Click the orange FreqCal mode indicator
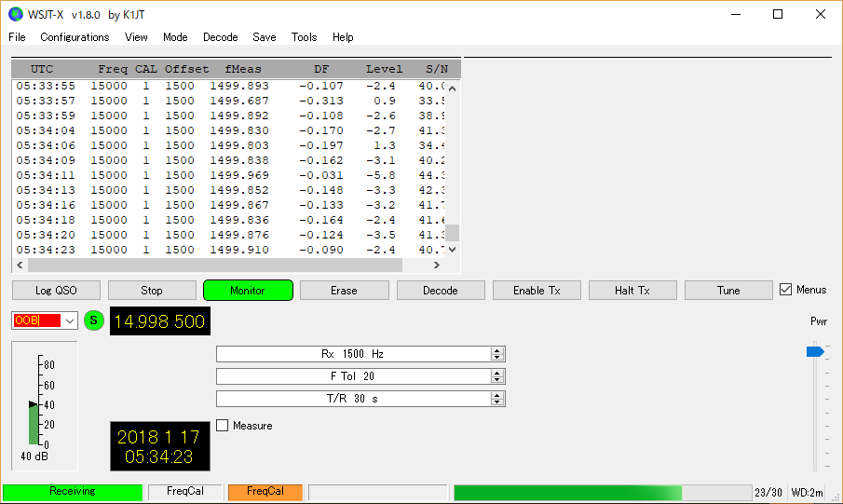Screen dimensions: 843x504 [x=265, y=492]
